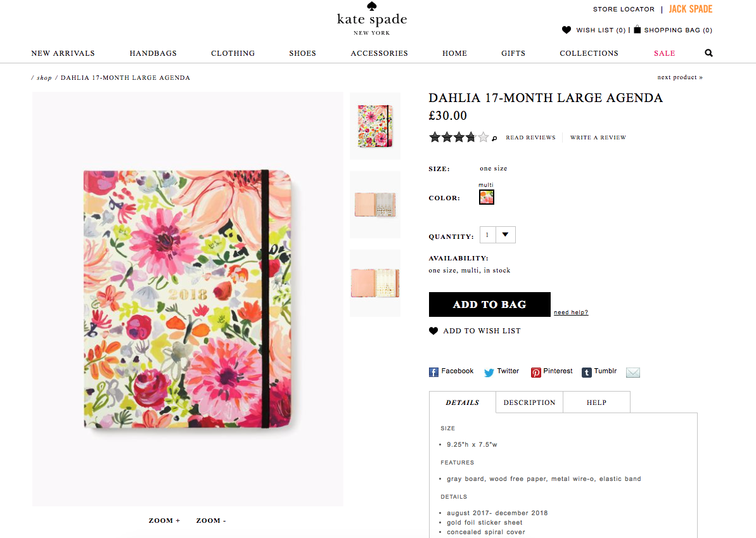Click the email envelope icon
Screen dimensions: 756x538
[632, 373]
